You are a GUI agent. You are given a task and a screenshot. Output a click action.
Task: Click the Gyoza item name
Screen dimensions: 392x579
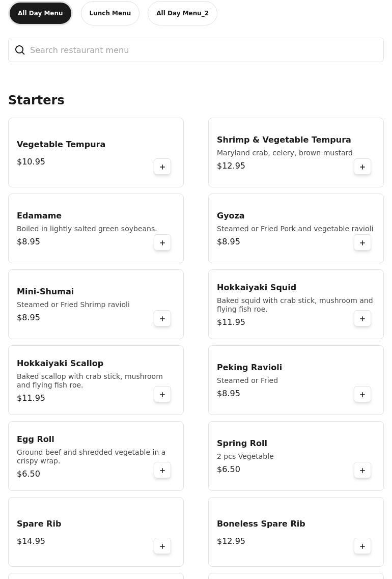(x=231, y=215)
